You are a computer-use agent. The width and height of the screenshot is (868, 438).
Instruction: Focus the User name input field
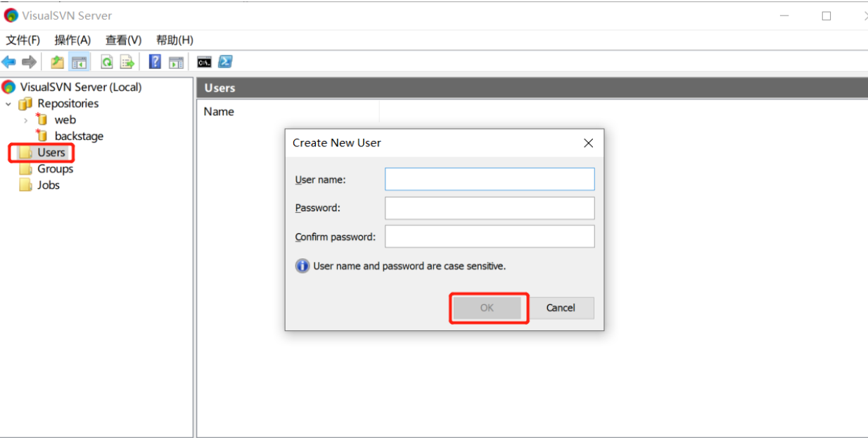pos(490,179)
